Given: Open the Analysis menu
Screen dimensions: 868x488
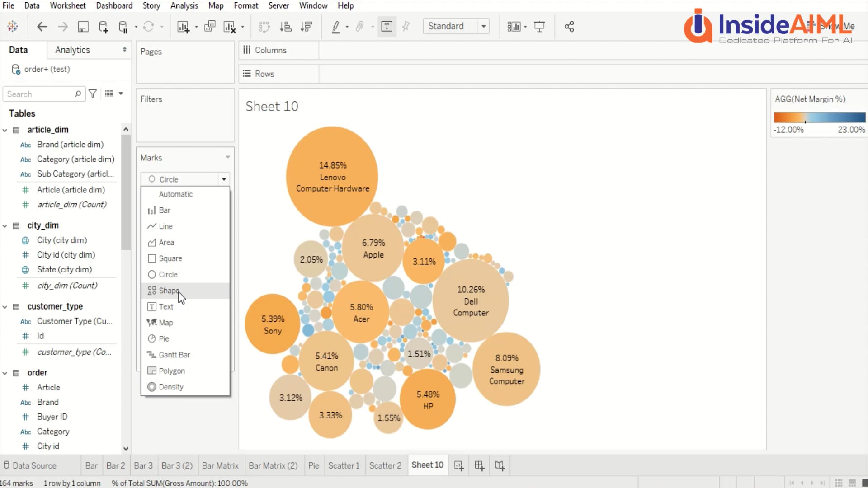Looking at the screenshot, I should [184, 5].
